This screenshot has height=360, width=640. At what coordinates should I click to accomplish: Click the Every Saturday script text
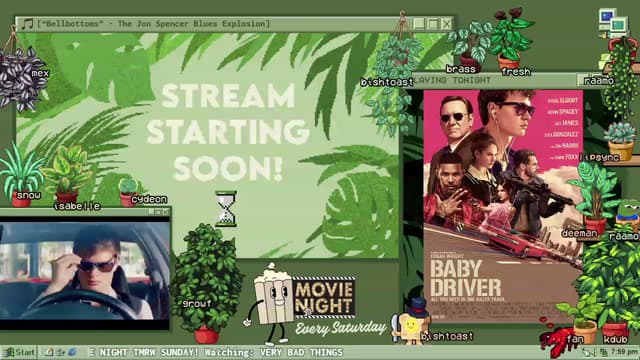pyautogui.click(x=341, y=328)
